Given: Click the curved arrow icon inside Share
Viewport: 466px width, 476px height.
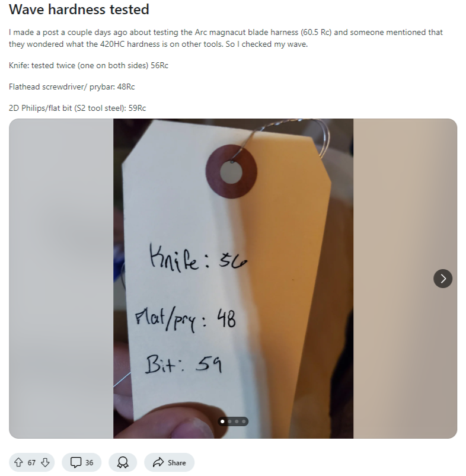Looking at the screenshot, I should click(158, 462).
